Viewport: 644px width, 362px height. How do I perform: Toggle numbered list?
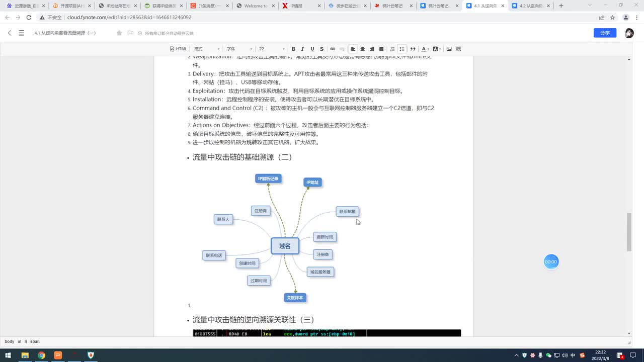(x=392, y=49)
